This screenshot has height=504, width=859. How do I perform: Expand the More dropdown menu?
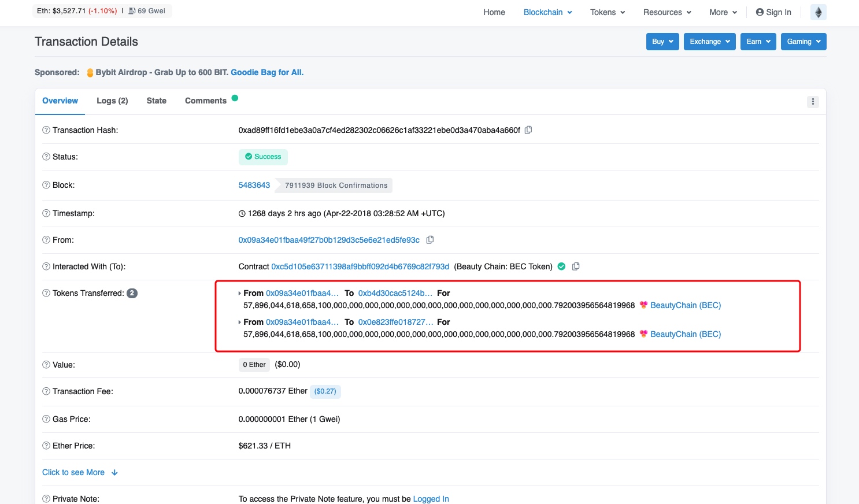pyautogui.click(x=723, y=12)
